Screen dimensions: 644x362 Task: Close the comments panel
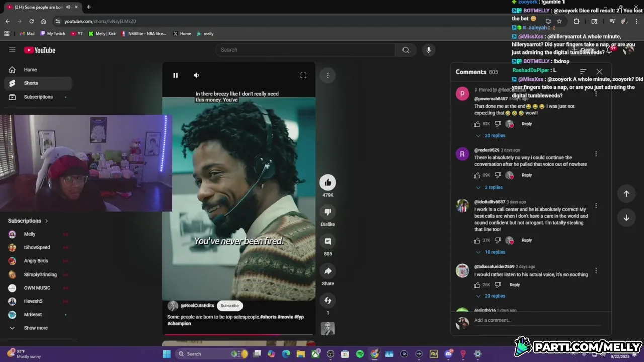pyautogui.click(x=599, y=72)
